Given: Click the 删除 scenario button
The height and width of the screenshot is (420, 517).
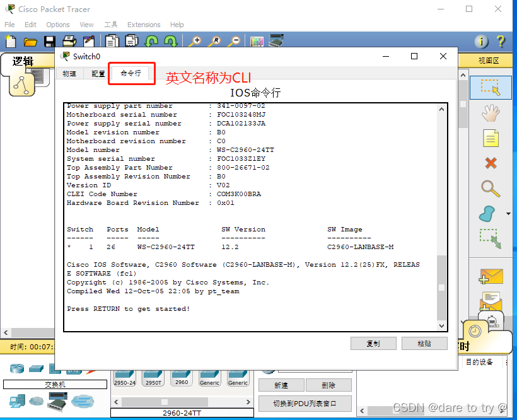Looking at the screenshot, I should (328, 385).
